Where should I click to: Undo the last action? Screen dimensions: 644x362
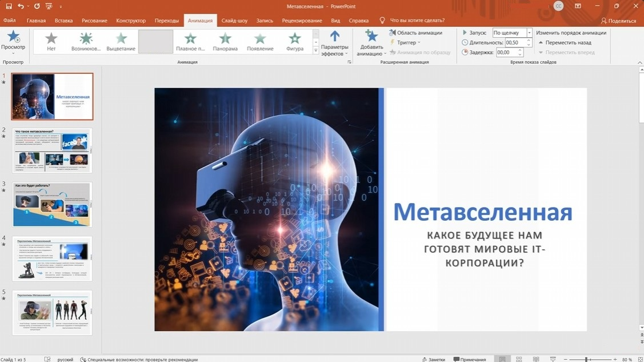click(x=20, y=6)
